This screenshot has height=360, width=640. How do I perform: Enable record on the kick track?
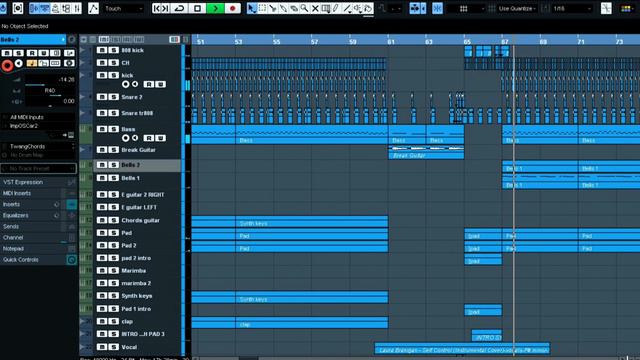[125, 84]
